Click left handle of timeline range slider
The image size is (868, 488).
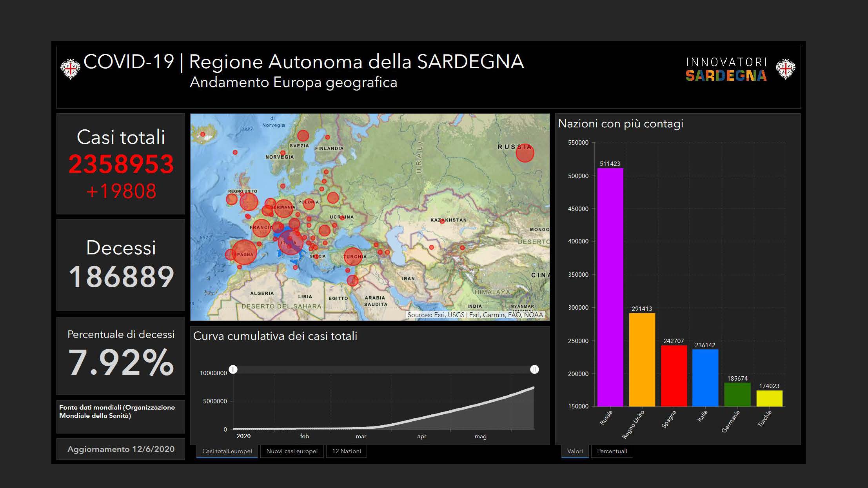coord(233,370)
